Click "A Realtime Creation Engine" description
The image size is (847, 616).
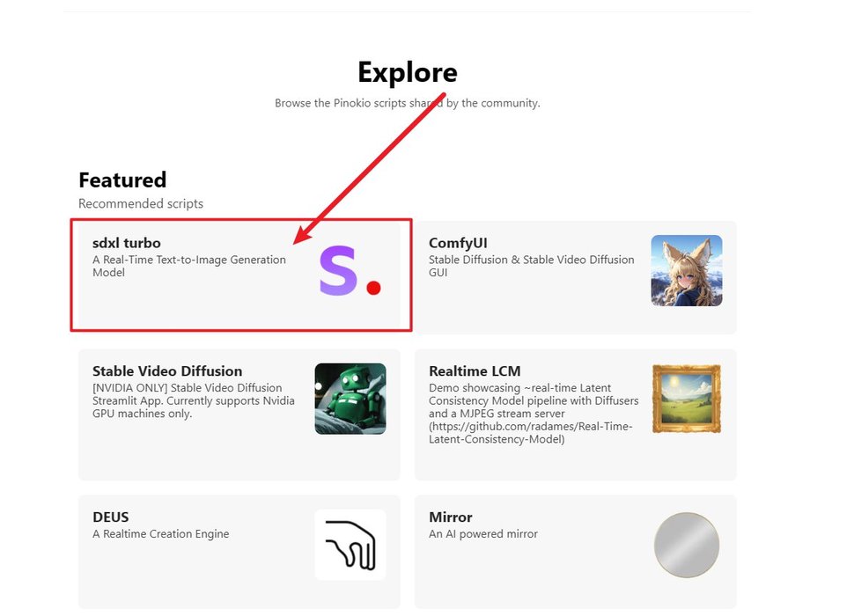(161, 534)
